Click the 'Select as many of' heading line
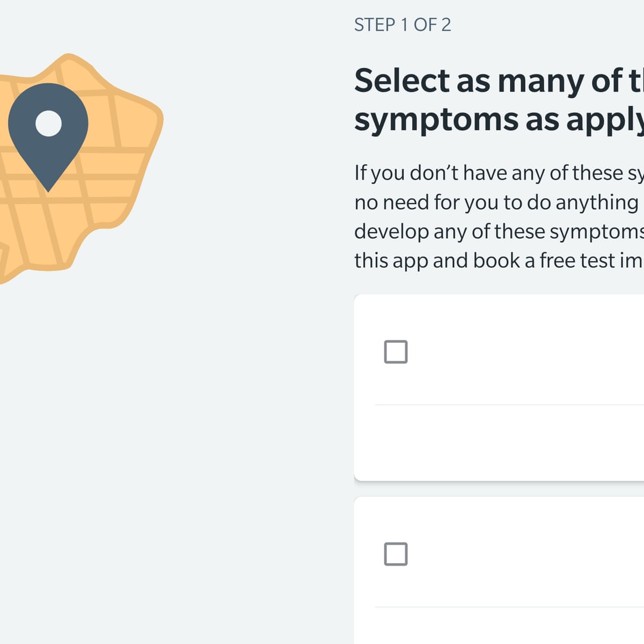The height and width of the screenshot is (644, 644). click(x=499, y=81)
